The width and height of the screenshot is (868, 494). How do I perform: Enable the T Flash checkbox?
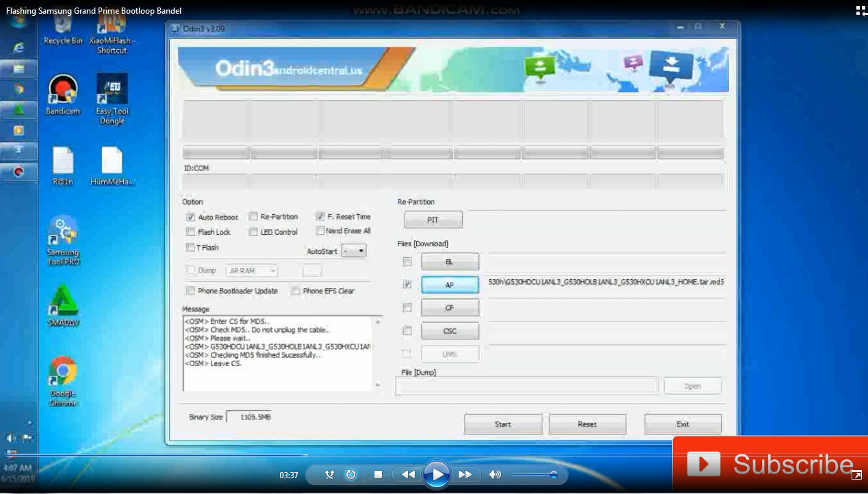click(x=190, y=247)
